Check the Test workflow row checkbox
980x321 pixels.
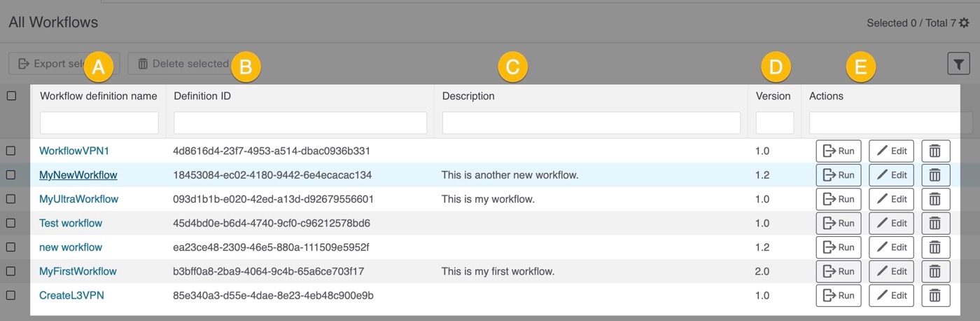[x=11, y=223]
